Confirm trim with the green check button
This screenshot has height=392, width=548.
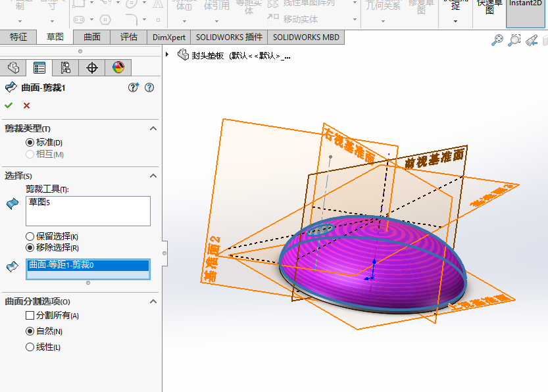pyautogui.click(x=8, y=105)
